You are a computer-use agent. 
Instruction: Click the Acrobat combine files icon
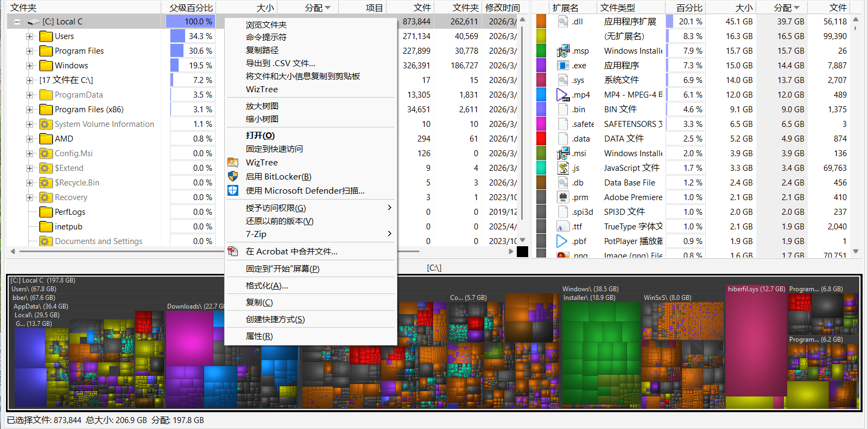[233, 251]
